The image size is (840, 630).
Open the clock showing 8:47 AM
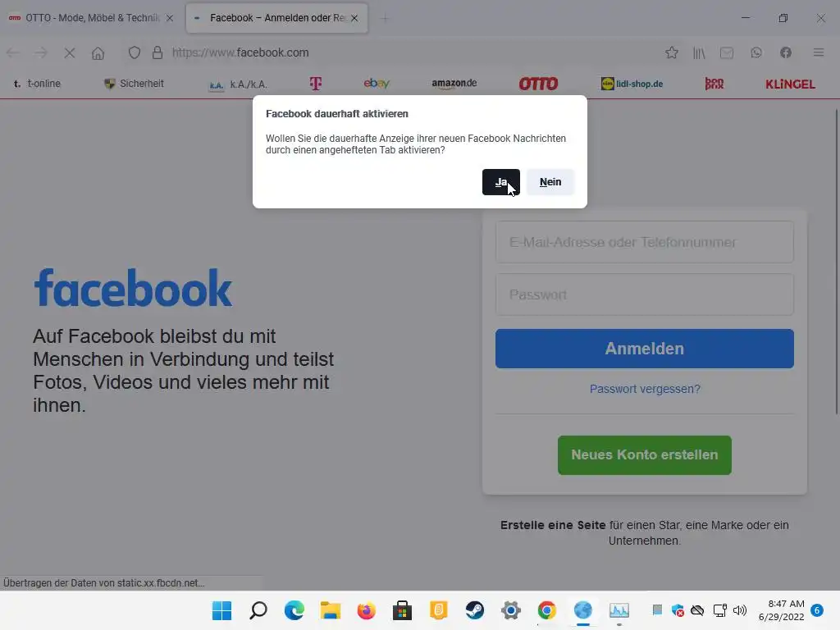tap(782, 610)
